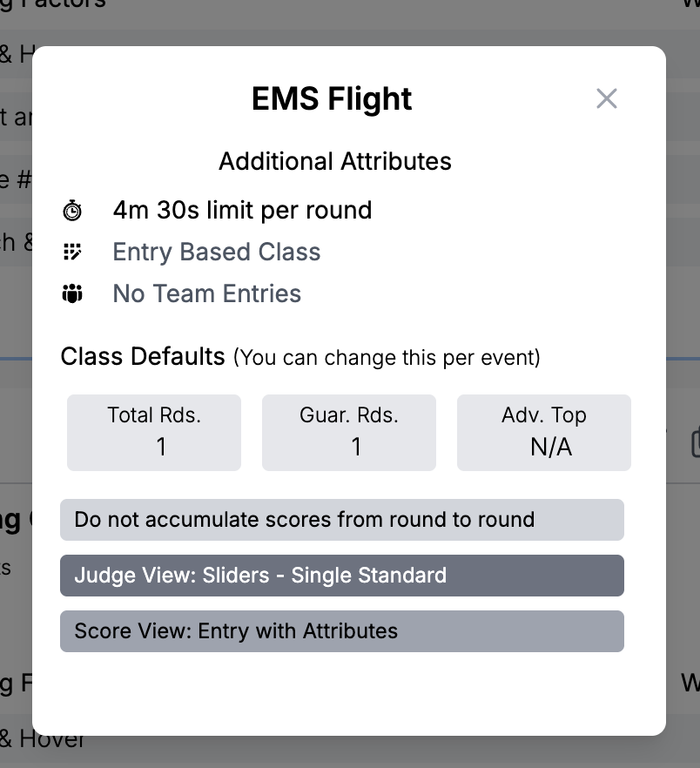This screenshot has height=768, width=700.
Task: Open Judge View: Sliders - Single Standard
Action: 342,576
